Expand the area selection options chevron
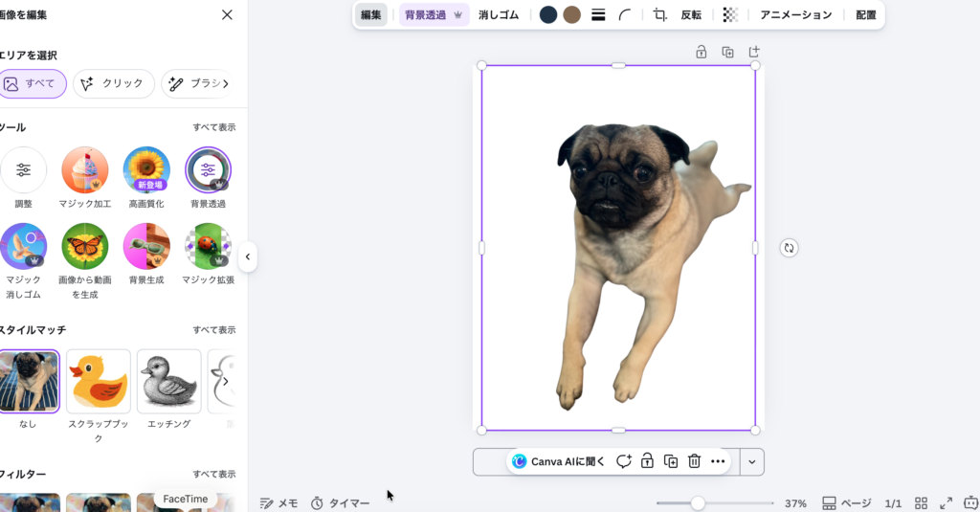 pyautogui.click(x=226, y=83)
